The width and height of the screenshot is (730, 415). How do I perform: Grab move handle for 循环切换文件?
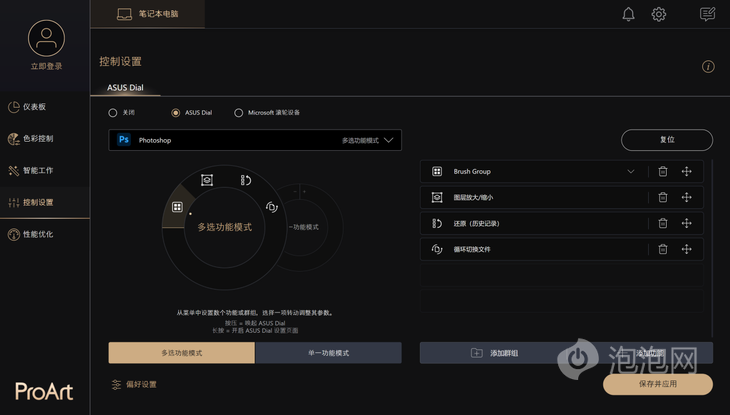(x=686, y=249)
